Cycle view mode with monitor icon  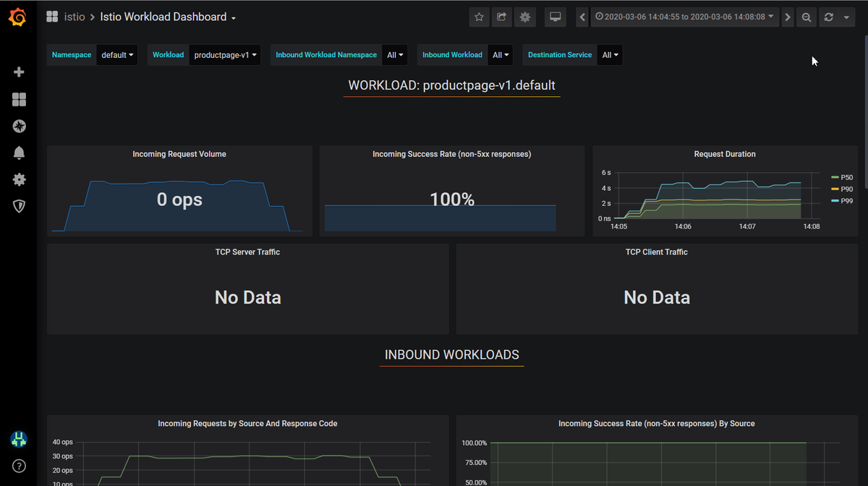(x=555, y=17)
